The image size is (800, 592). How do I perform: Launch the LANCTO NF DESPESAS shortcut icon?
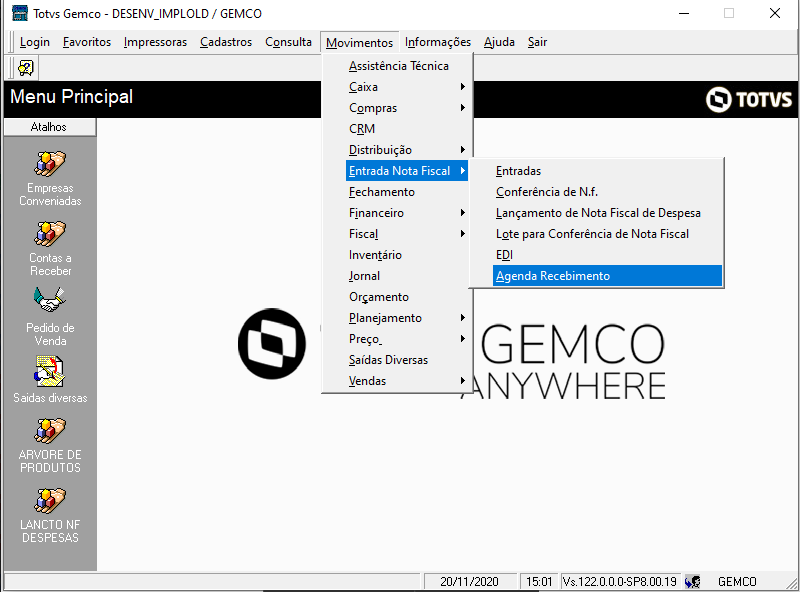50,500
